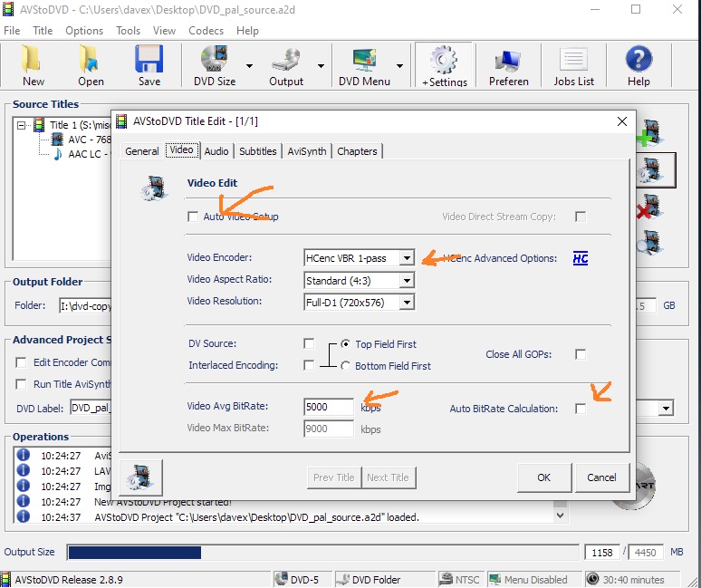
Task: Click the Output Size progress bar
Action: coord(322,553)
